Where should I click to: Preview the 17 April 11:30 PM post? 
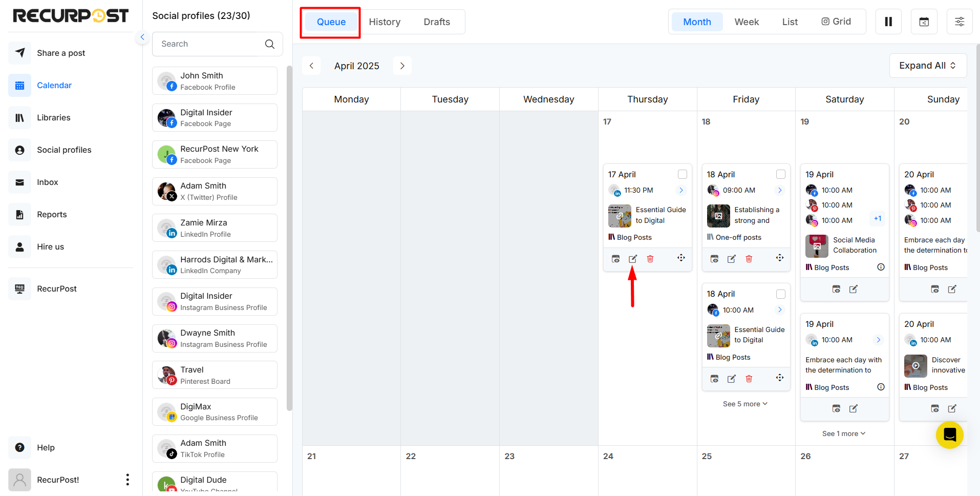616,259
